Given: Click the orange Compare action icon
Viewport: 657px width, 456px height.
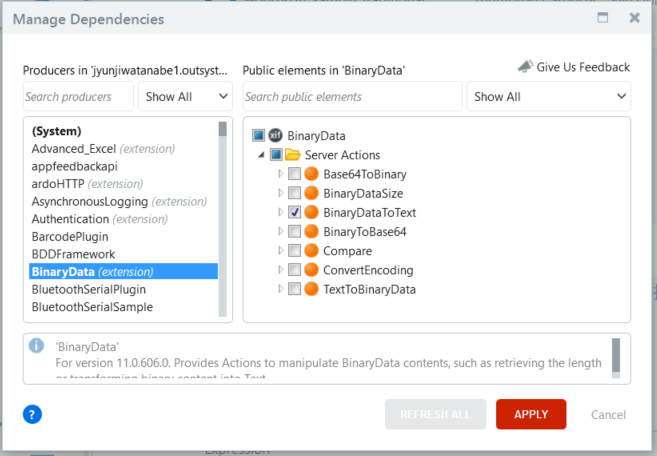Looking at the screenshot, I should click(x=311, y=251).
